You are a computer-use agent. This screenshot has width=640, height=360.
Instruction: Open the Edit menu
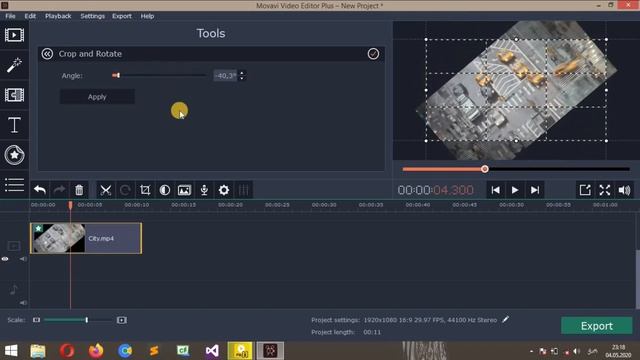click(30, 16)
